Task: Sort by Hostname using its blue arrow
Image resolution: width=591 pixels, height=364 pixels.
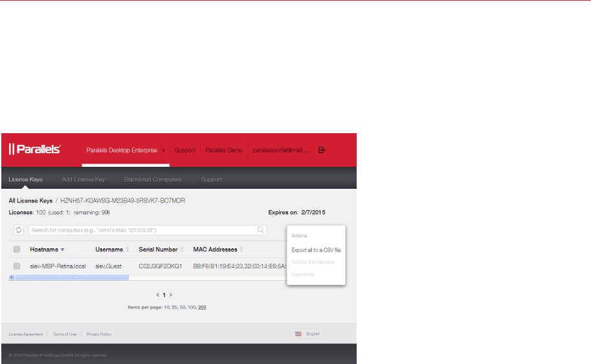Action: pos(63,250)
